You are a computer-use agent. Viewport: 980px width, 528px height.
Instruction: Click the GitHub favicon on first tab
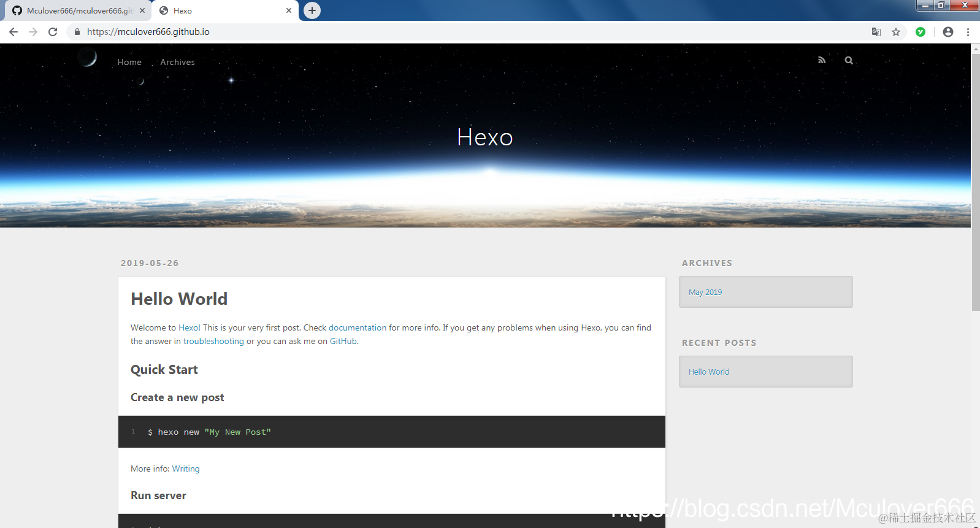[17, 10]
